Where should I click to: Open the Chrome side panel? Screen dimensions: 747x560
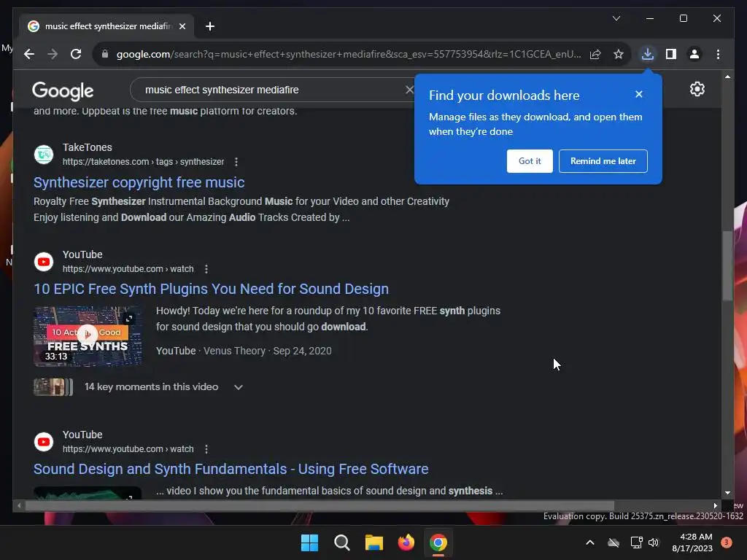coord(671,54)
